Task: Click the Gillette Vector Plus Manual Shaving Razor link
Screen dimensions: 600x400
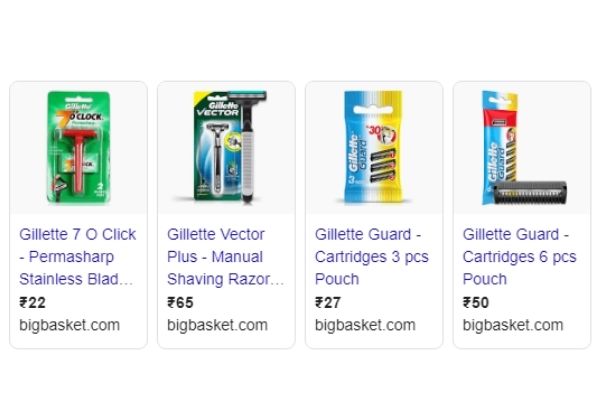Action: [225, 256]
